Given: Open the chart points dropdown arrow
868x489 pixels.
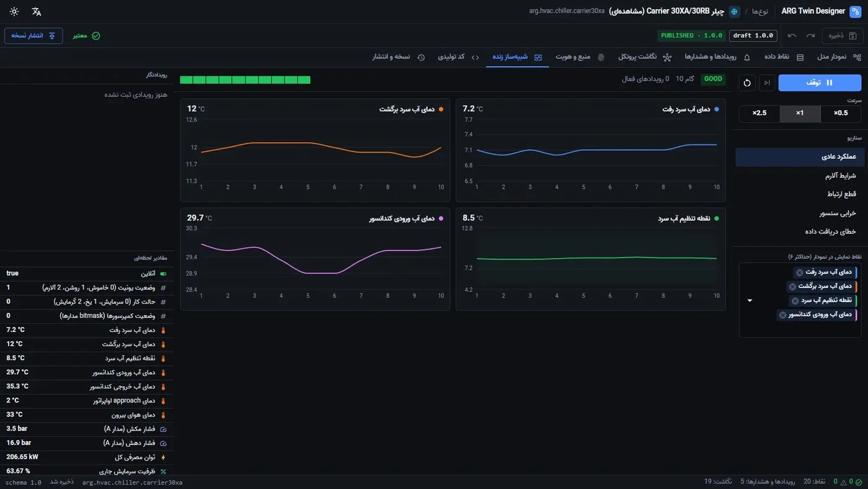Looking at the screenshot, I should [x=750, y=300].
